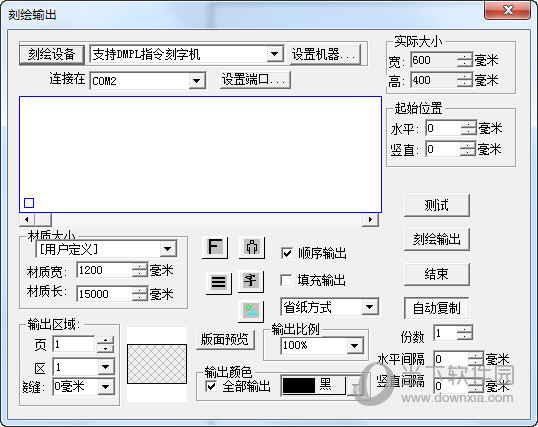Click the 自动复制 button

pos(436,308)
